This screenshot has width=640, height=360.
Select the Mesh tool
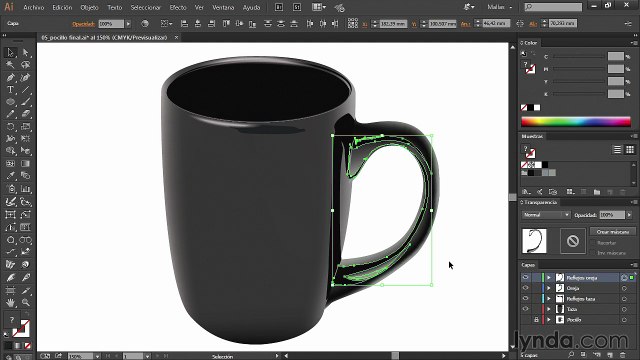pos(10,164)
